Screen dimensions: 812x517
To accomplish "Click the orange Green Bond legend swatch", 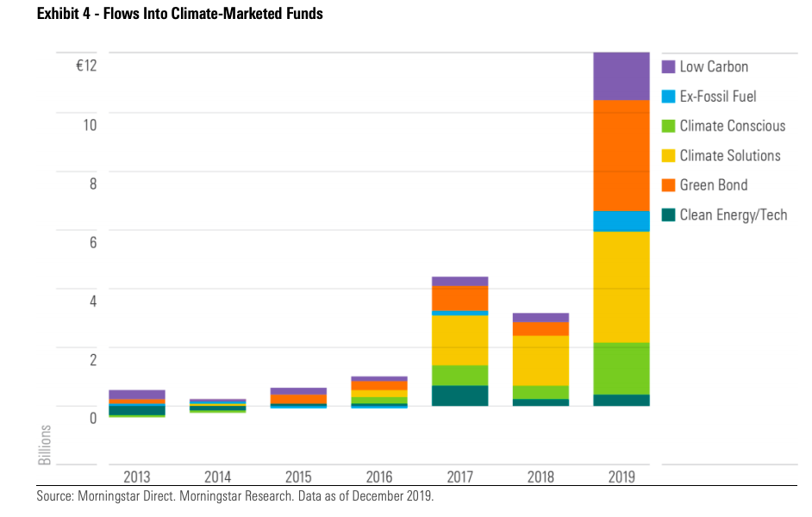I will pyautogui.click(x=668, y=185).
